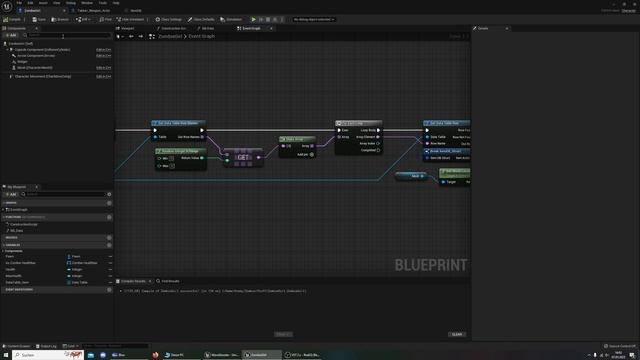The image size is (640, 360).
Task: Toggle visibility for the Health variable
Action: tap(110, 269)
